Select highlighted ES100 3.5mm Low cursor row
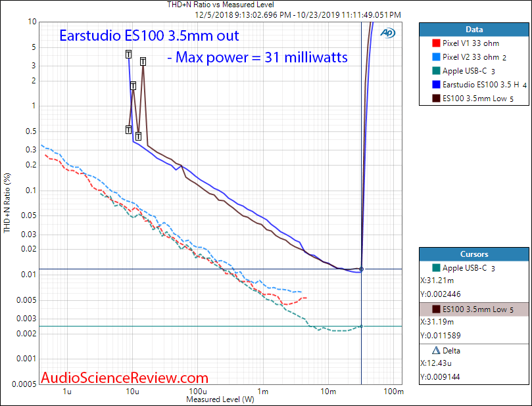The height and width of the screenshot is (406, 532). click(x=474, y=309)
